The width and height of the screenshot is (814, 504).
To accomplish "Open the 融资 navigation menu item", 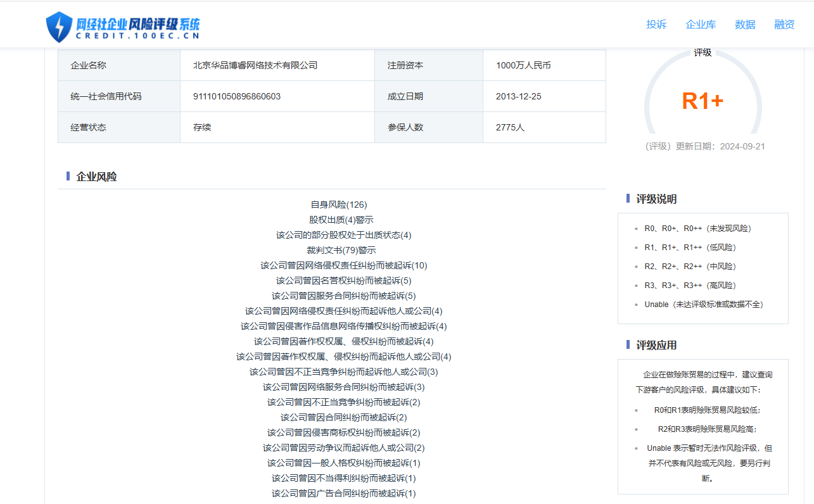I will tap(784, 25).
